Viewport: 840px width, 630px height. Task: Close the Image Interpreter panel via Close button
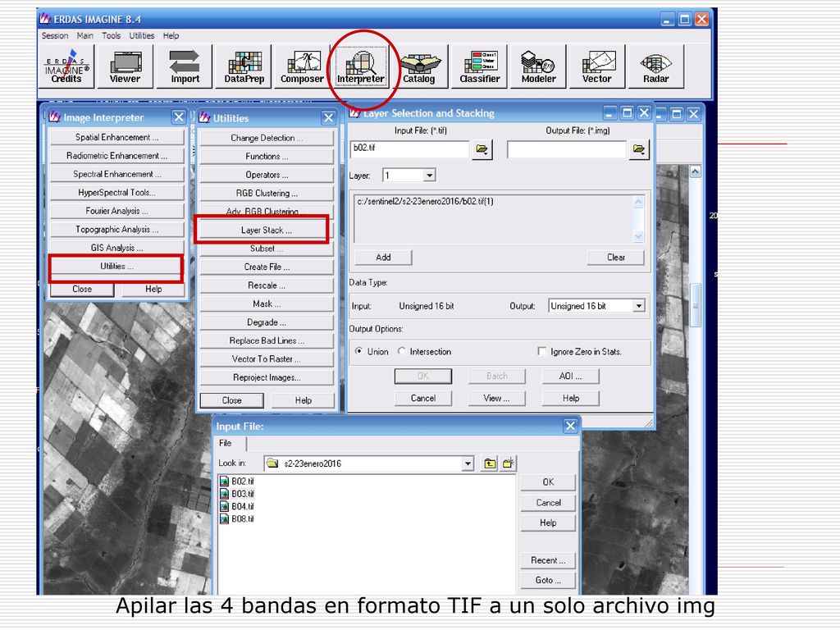point(82,290)
